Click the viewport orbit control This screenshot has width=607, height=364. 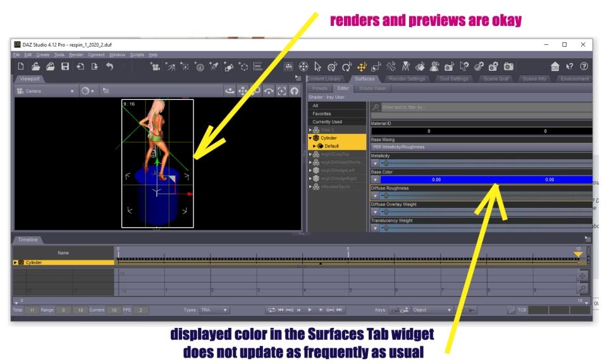[230, 91]
